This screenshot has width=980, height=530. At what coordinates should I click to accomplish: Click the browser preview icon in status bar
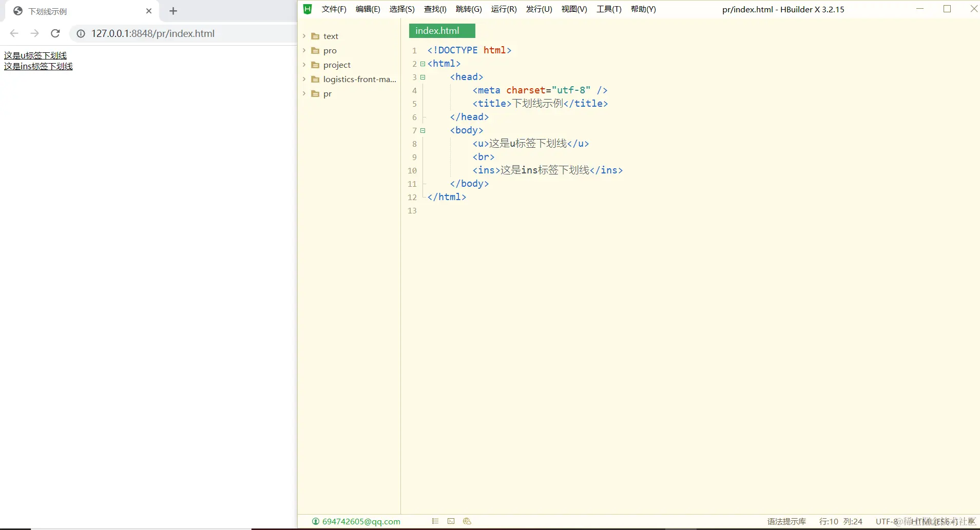point(467,521)
